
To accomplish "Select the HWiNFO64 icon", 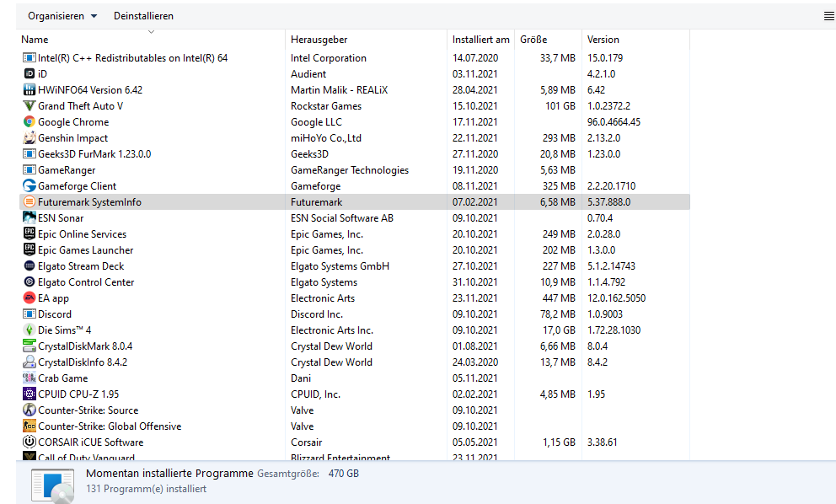I will coord(29,89).
